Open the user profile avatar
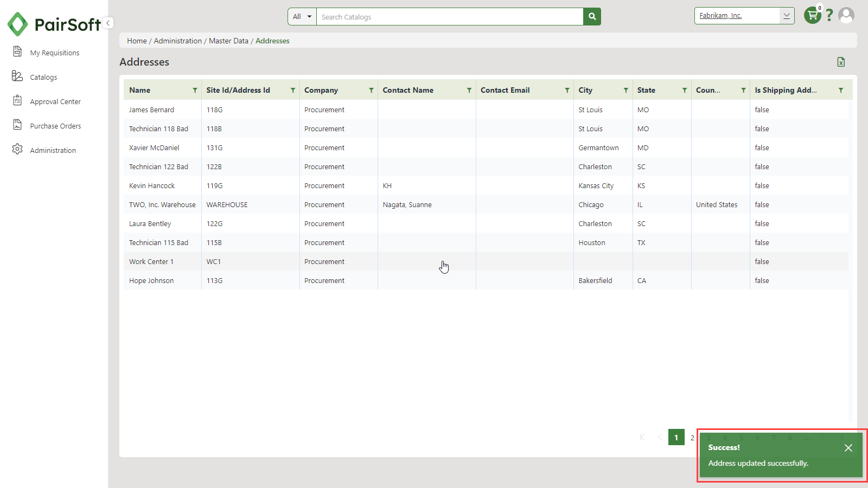This screenshot has height=488, width=868. point(846,15)
